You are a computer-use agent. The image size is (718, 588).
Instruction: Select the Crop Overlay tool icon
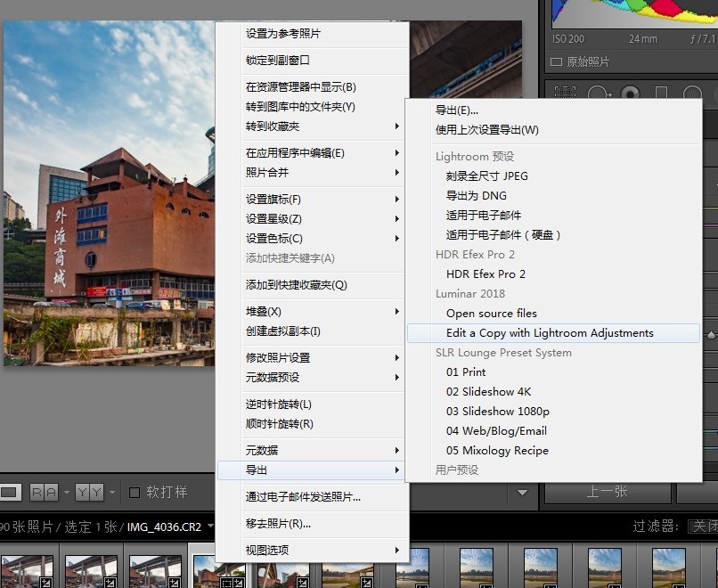coord(564,93)
